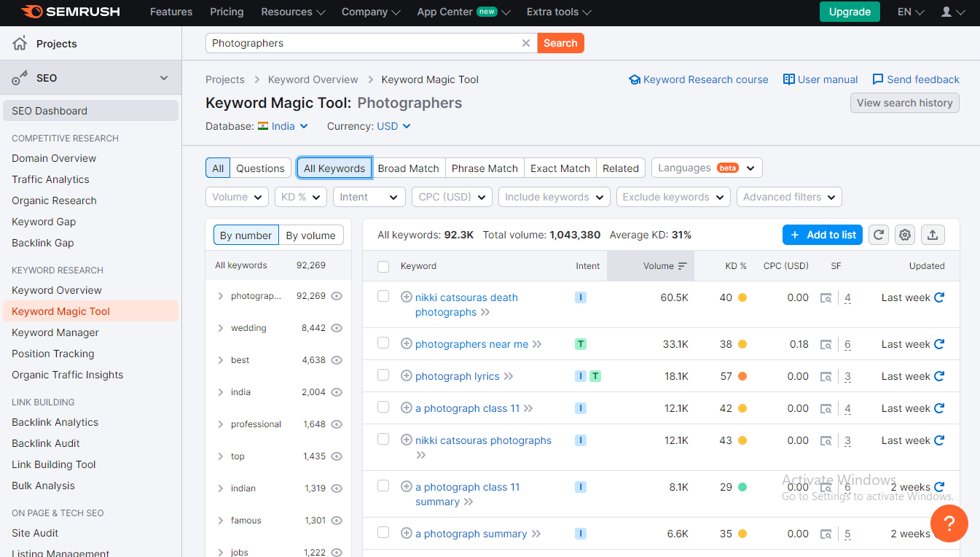Add 'photographers near me' using plus icon
Viewport: 980px width, 557px height.
click(x=407, y=343)
